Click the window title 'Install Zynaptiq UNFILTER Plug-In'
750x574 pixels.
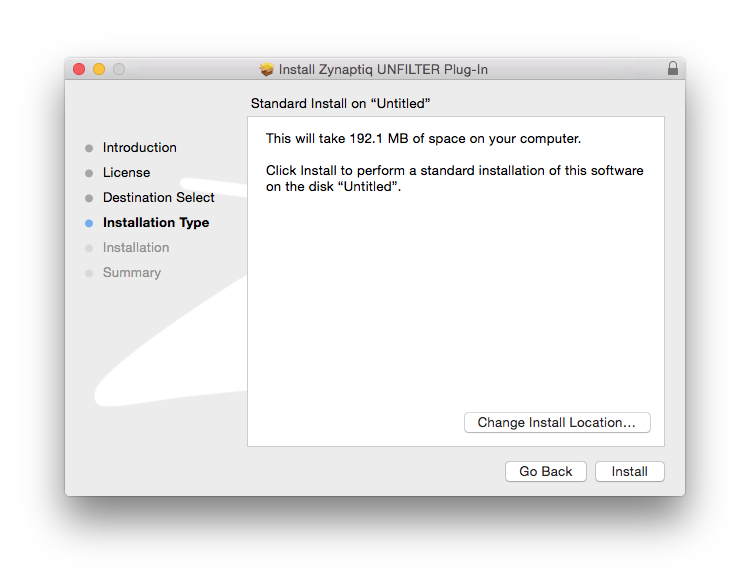click(383, 70)
